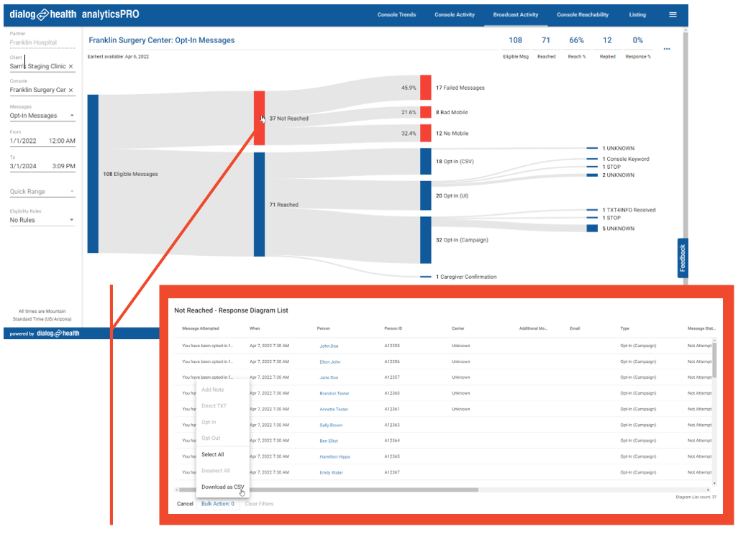Open the Console Reachability tab
The width and height of the screenshot is (756, 534).
(583, 15)
